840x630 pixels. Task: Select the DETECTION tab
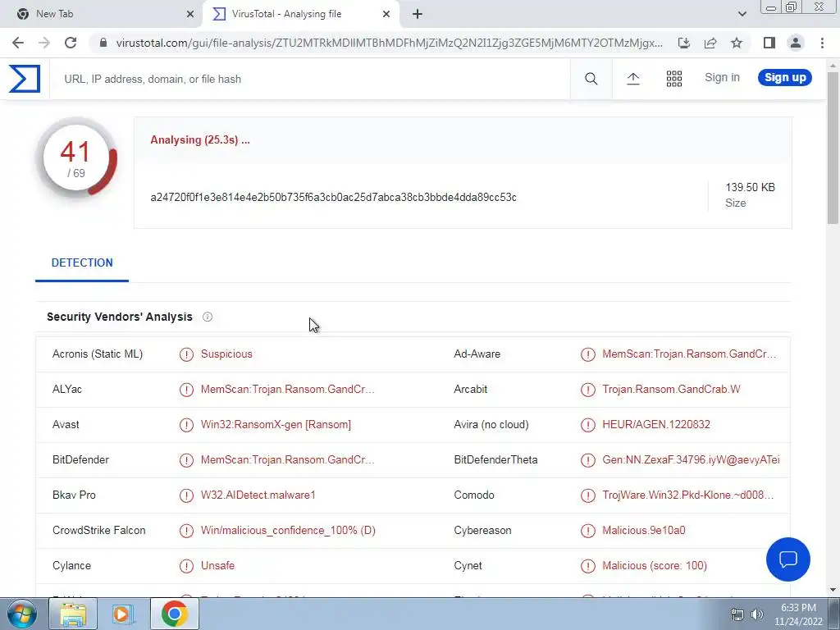coord(82,263)
